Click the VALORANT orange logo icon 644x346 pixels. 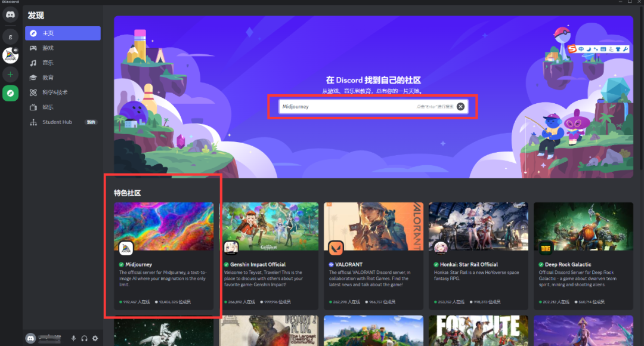tap(336, 248)
